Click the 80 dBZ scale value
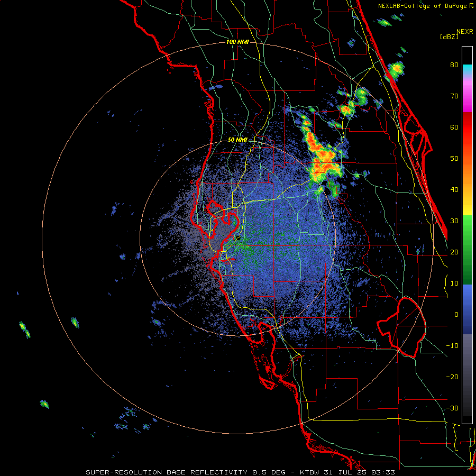Screen dimensions: 476x476 pos(454,65)
